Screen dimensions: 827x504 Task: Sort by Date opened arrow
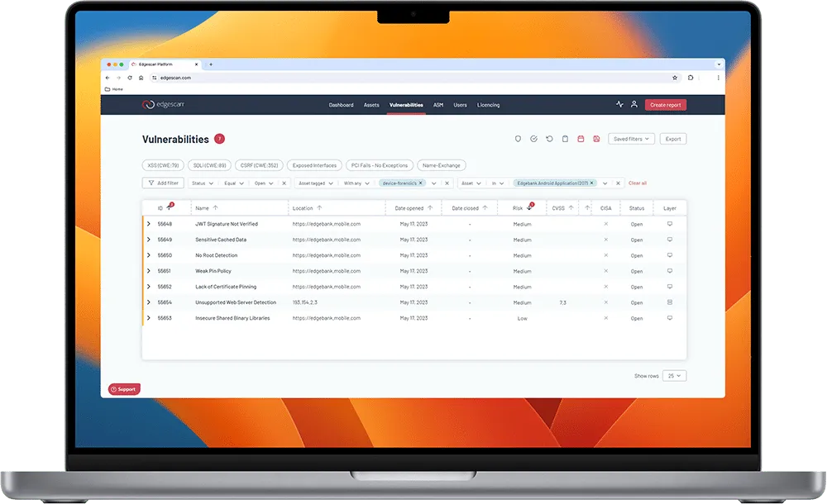coord(430,208)
